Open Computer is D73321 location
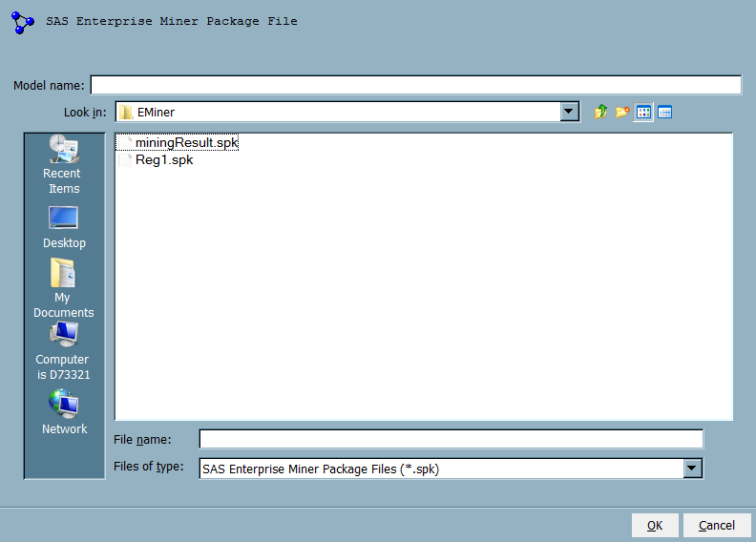756x542 pixels. 63,351
